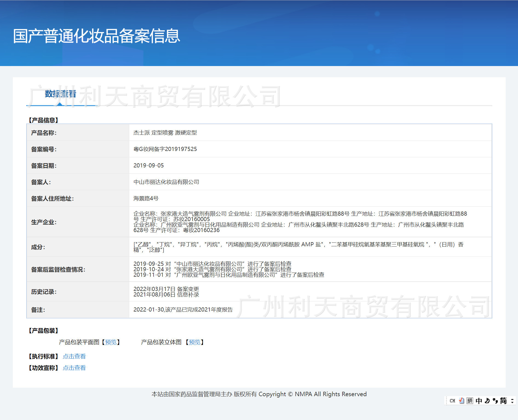This screenshot has width=518, height=420.
Task: Click the 备案人住所地址 row label
Action: coord(52,199)
